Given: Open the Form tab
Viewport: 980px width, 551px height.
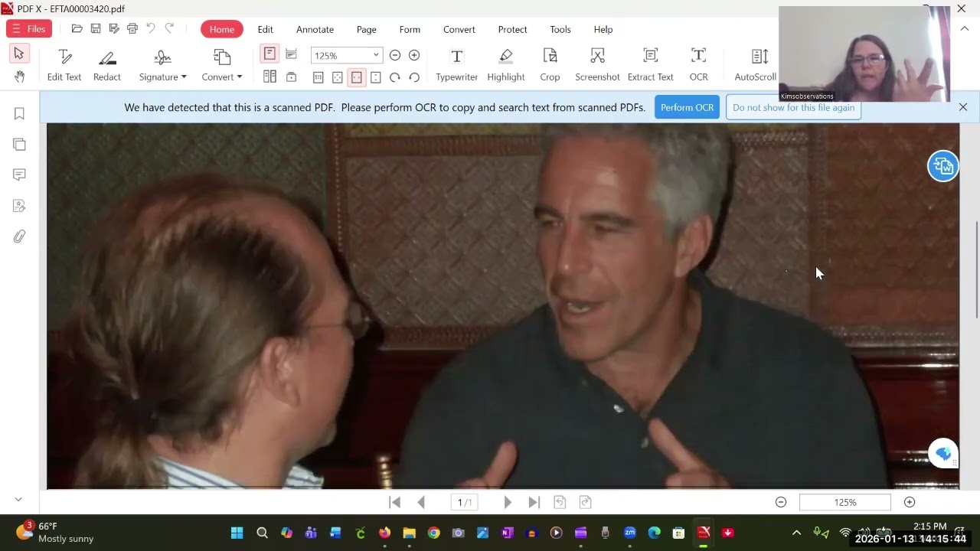Looking at the screenshot, I should (410, 29).
